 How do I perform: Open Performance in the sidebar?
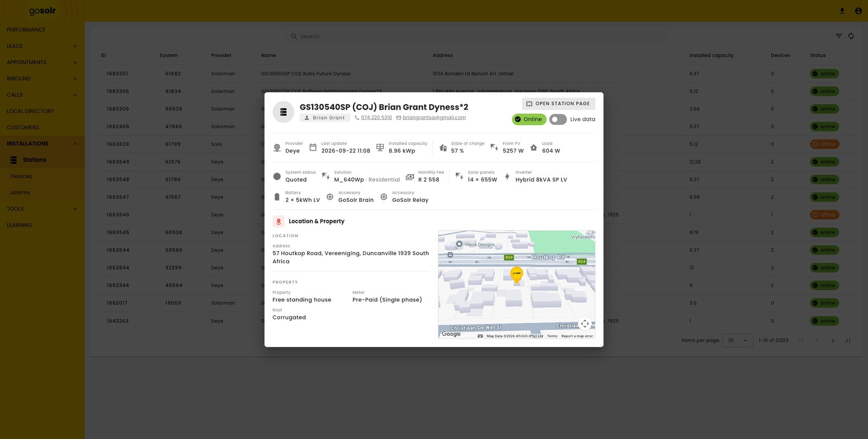point(26,30)
